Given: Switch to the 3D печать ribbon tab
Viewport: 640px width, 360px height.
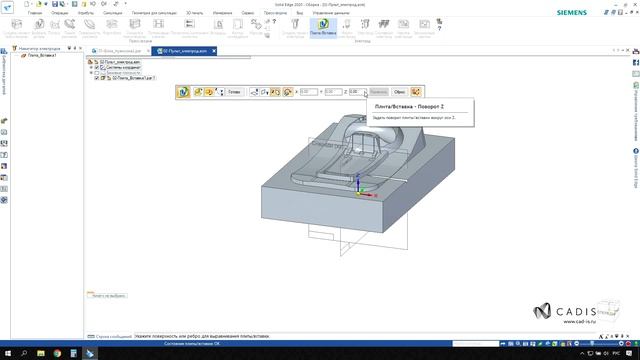Looking at the screenshot, I should coord(194,13).
